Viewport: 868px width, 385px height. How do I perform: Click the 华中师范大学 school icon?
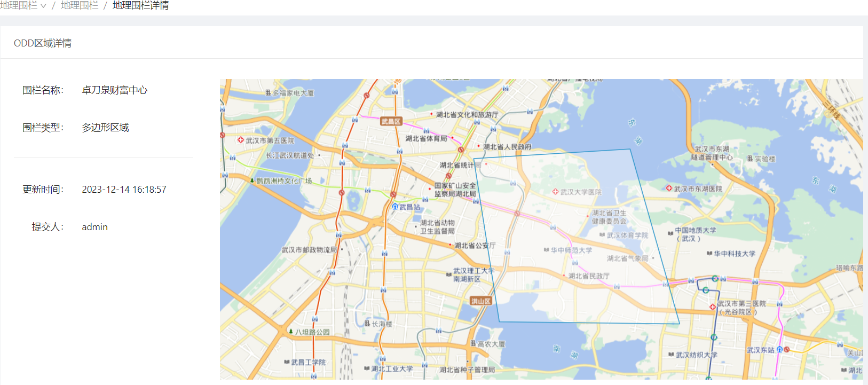click(x=547, y=250)
